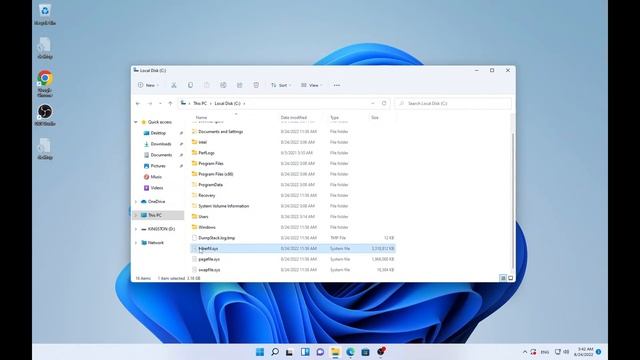640x360 pixels.
Task: Refresh the Local Disk (C:) folder view
Action: pyautogui.click(x=384, y=103)
